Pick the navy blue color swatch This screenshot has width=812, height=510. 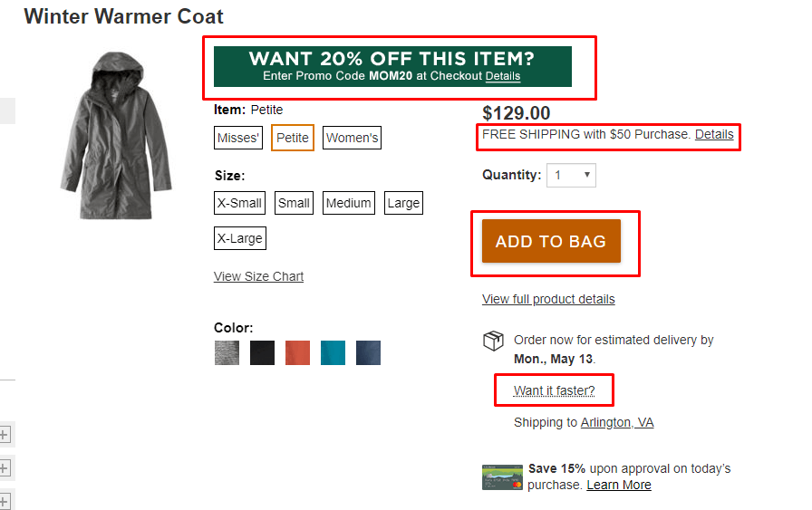pyautogui.click(x=368, y=352)
